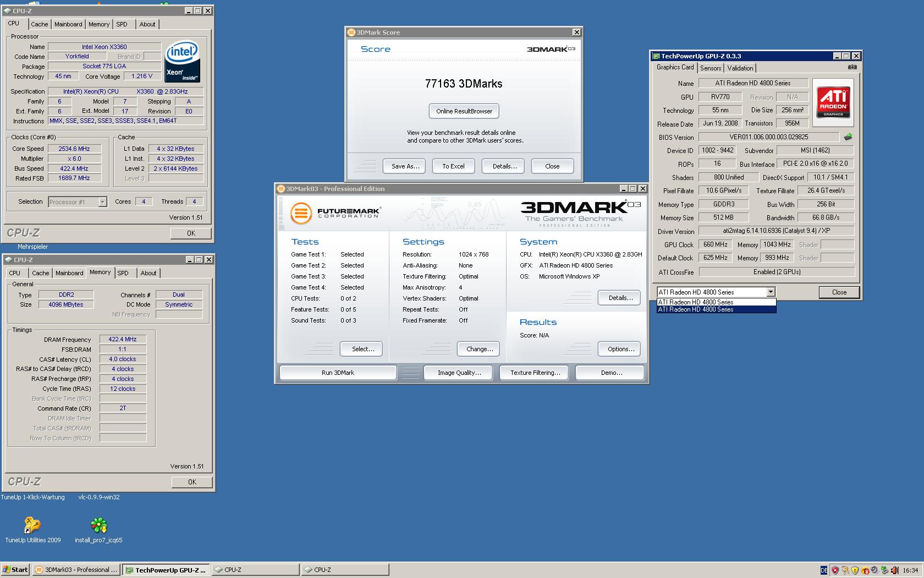The image size is (924, 578).
Task: Choose the highlighted second ATI Radeon HD 4800 entry
Action: [717, 309]
